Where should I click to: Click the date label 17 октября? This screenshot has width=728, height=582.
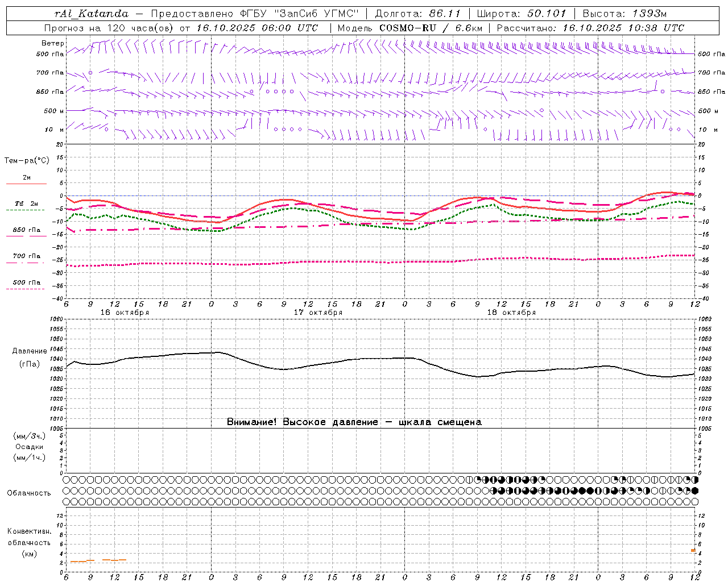click(x=318, y=313)
